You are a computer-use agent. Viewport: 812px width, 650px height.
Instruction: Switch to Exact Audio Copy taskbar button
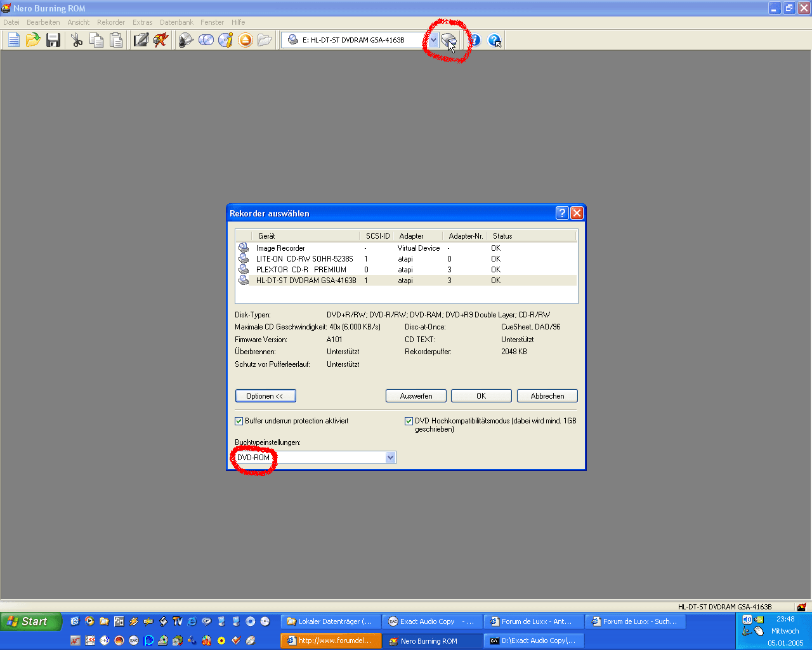tap(432, 621)
